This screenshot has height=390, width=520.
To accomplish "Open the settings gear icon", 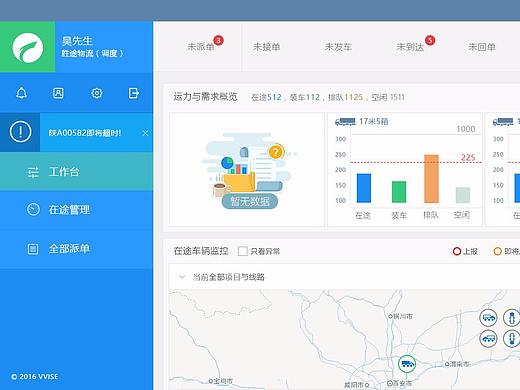I will tap(97, 93).
